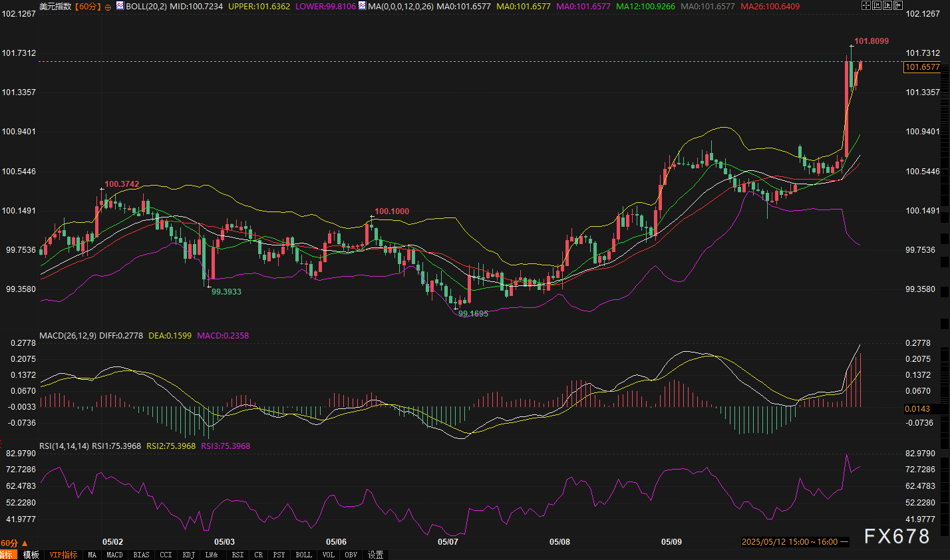This screenshot has width=950, height=560.
Task: Select the OBV indicator tab
Action: (x=351, y=555)
